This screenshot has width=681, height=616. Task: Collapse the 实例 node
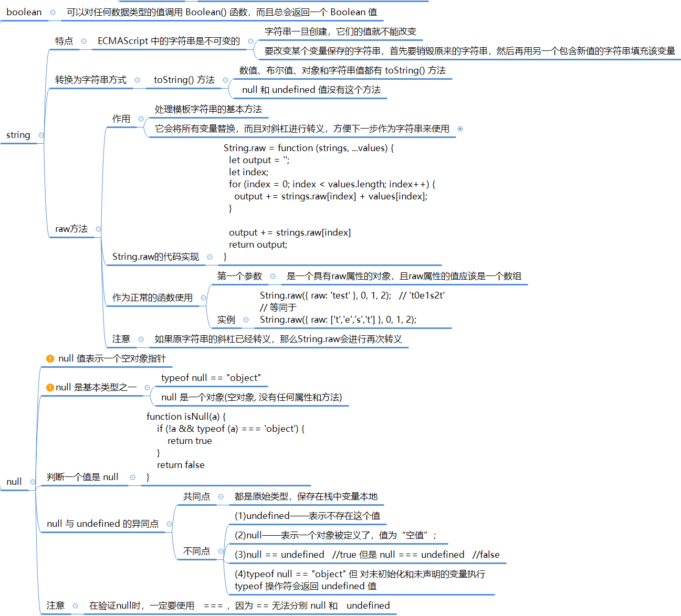point(246,320)
